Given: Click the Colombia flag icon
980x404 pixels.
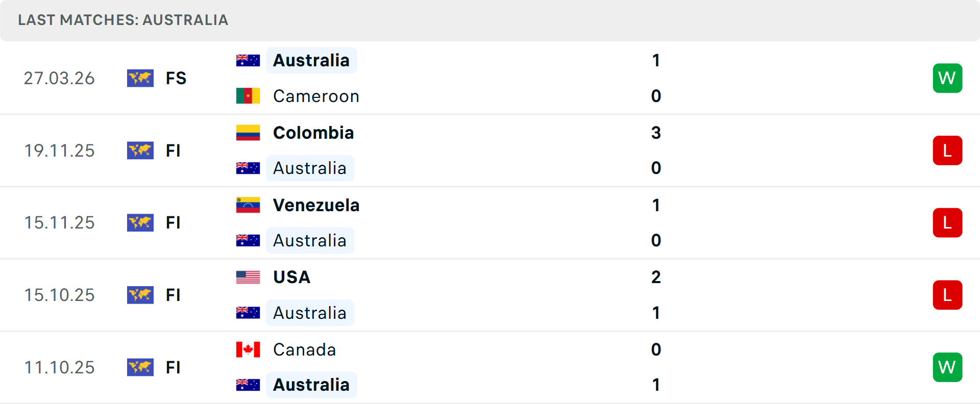Looking at the screenshot, I should [248, 133].
